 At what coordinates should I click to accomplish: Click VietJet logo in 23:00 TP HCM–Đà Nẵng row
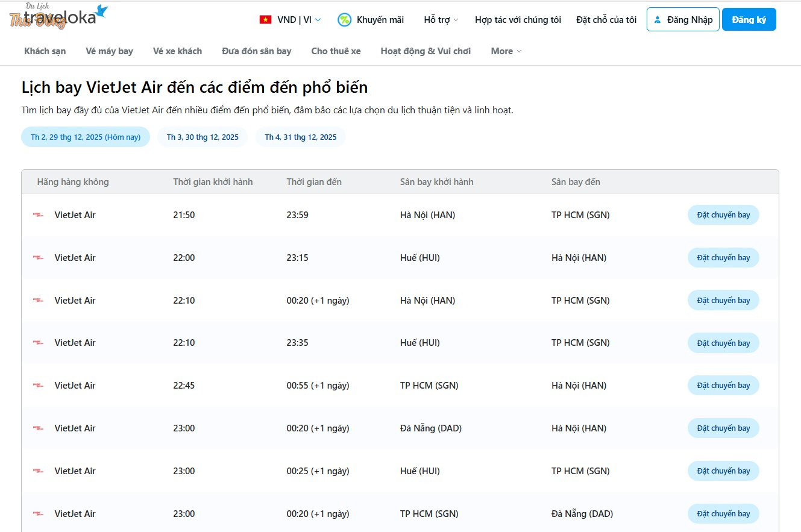tap(39, 514)
